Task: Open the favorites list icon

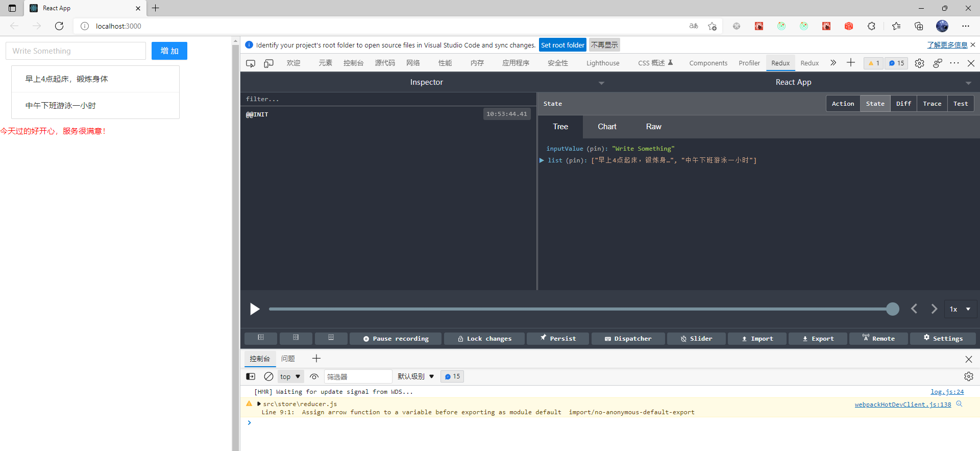Action: [x=896, y=26]
